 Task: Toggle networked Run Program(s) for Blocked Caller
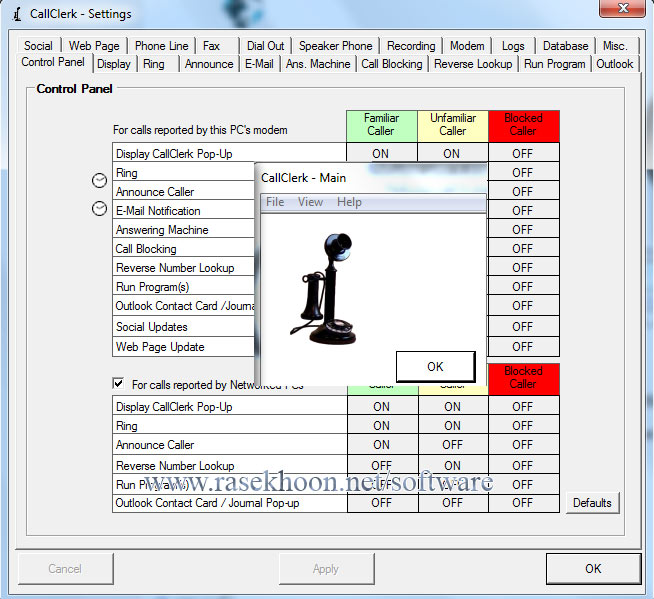(x=523, y=484)
